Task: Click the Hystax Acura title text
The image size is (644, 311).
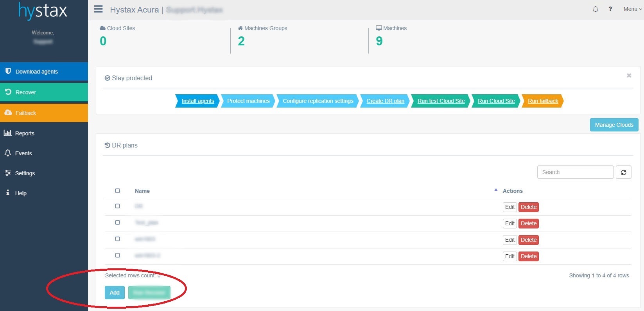Action: coord(135,10)
